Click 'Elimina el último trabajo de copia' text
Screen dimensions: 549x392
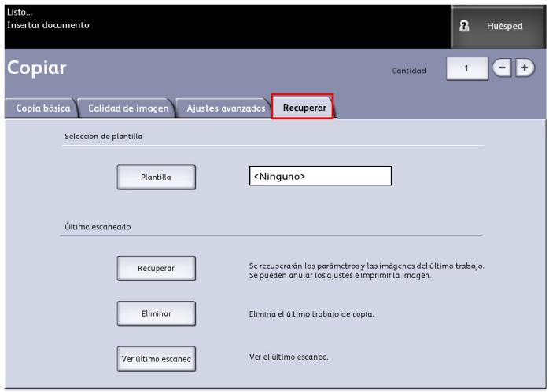pyautogui.click(x=311, y=314)
